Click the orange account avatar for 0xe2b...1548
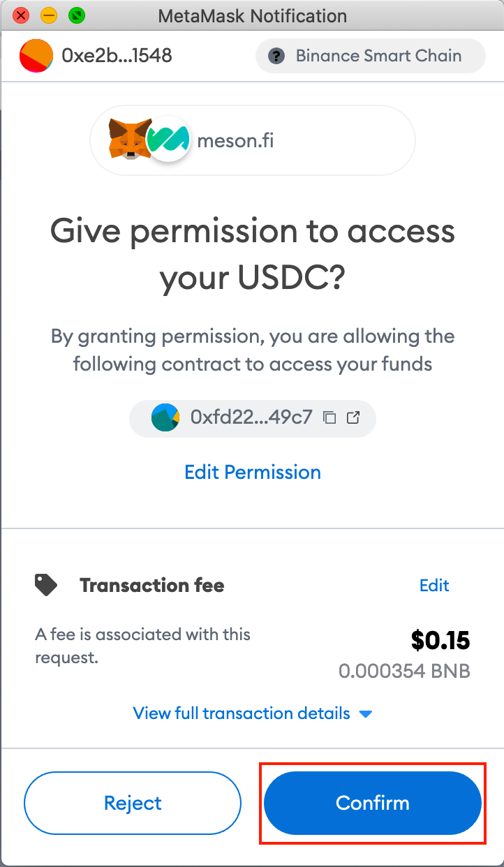The image size is (504, 867). tap(36, 56)
